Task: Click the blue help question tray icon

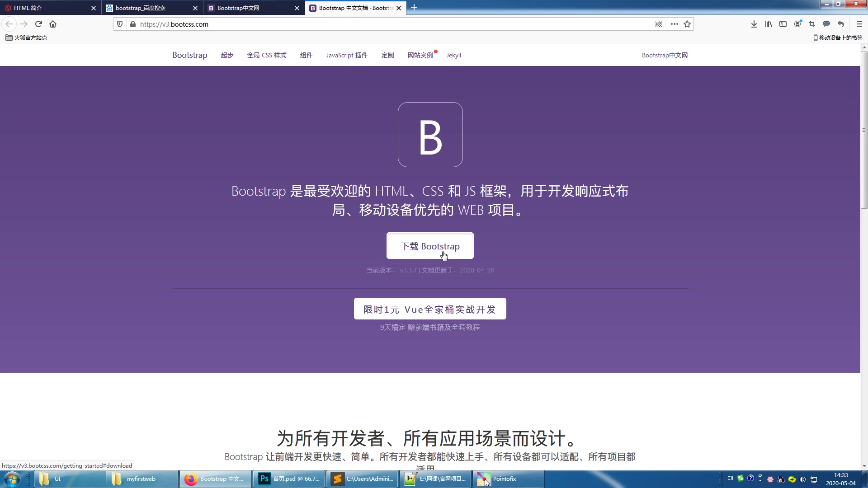Action: click(x=750, y=478)
